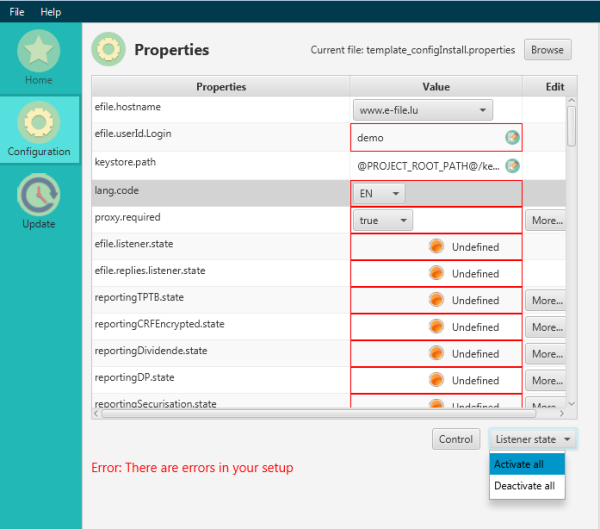The width and height of the screenshot is (600, 529).
Task: Open the Update clock icon
Action: point(39,197)
